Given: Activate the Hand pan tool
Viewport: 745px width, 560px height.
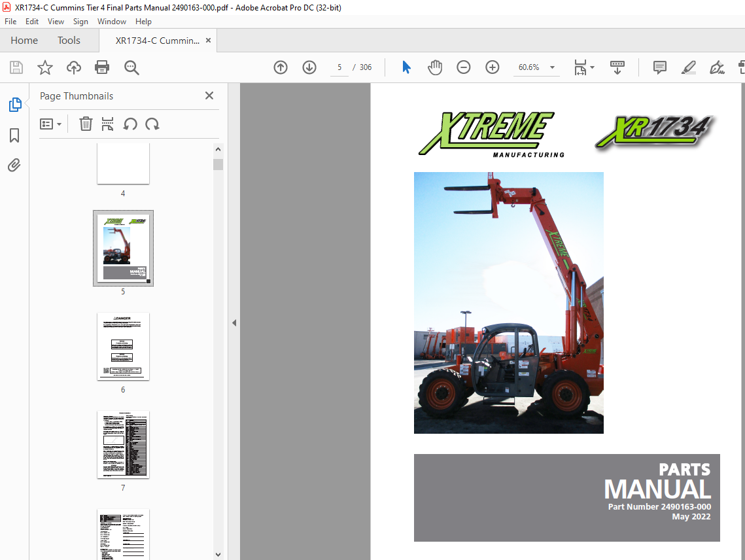Looking at the screenshot, I should 435,67.
